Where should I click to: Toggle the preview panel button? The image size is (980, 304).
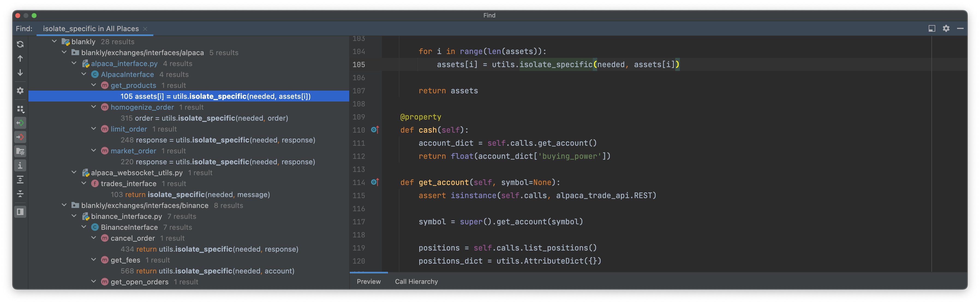[x=20, y=211]
